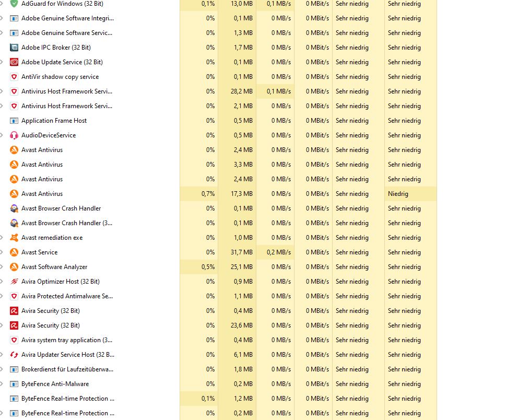The height and width of the screenshot is (420, 518).
Task: Select the Avast Antivirus row using 2,4 MB below AudioDeviceService
Action: click(x=42, y=150)
